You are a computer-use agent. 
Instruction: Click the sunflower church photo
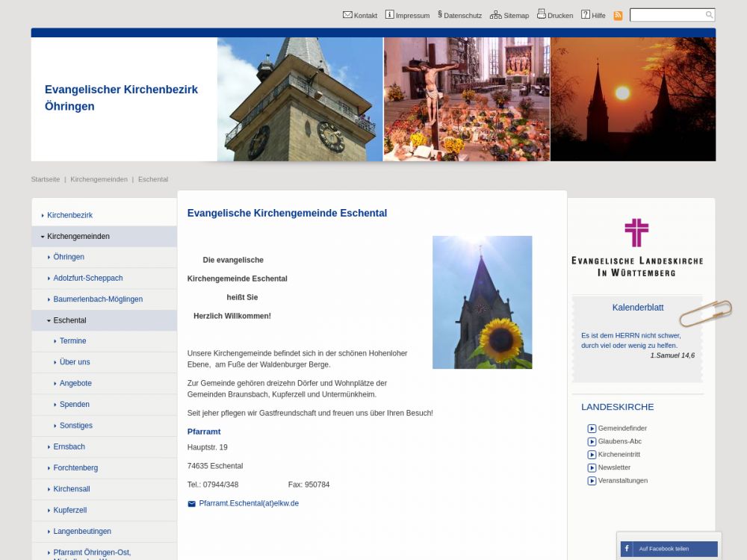[x=482, y=302]
